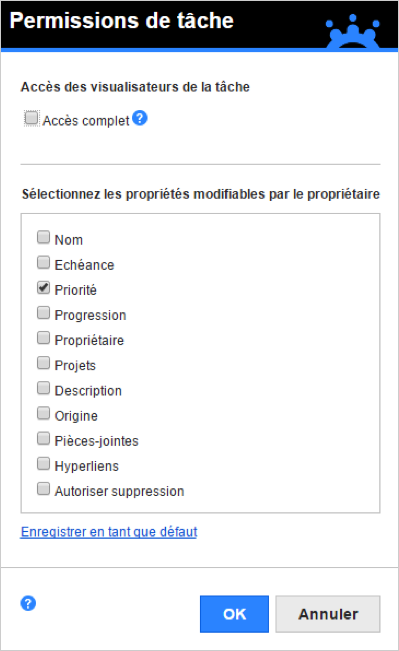Open the help icon at dialog bottom-left
This screenshot has height=651, width=399.
[x=28, y=603]
